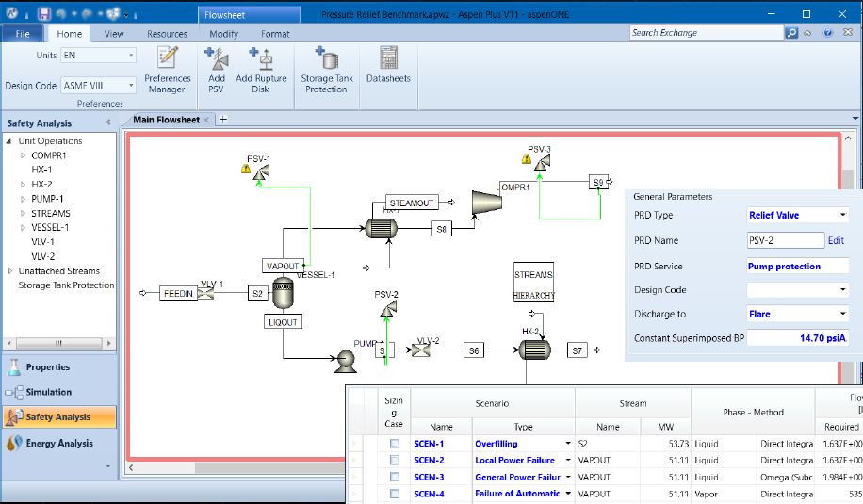Click the Edit link next to PRD Name
Image resolution: width=863 pixels, height=504 pixels.
pos(836,240)
